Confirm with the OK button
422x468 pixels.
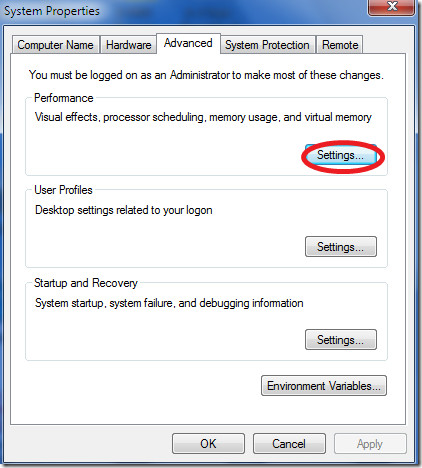point(208,444)
